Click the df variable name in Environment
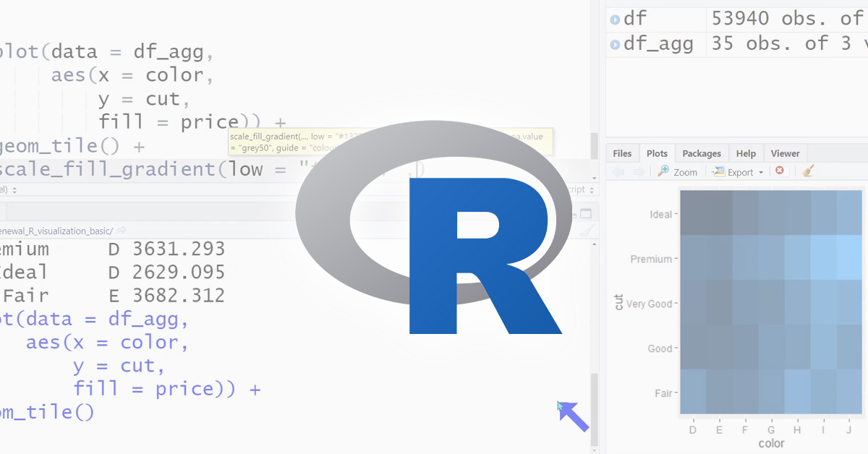The height and width of the screenshot is (454, 868). 635,19
